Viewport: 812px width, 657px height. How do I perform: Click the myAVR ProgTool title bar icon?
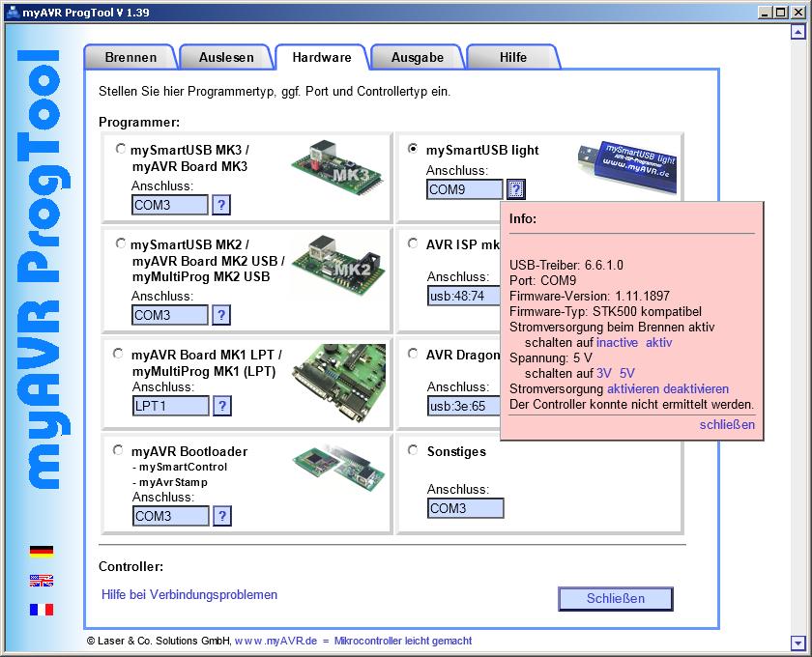[x=13, y=12]
